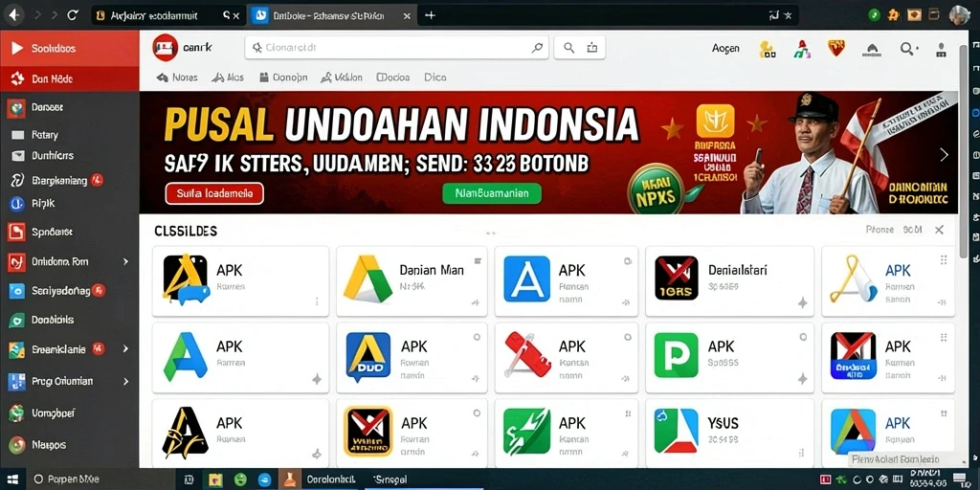The width and height of the screenshot is (980, 490).
Task: Click the browser profile avatar
Action: coord(959,14)
